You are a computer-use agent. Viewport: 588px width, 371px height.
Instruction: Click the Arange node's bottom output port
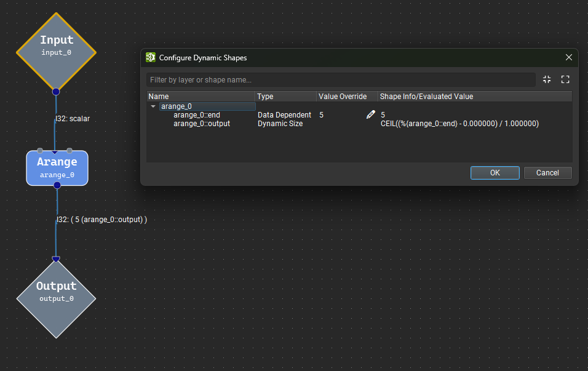[x=57, y=185]
